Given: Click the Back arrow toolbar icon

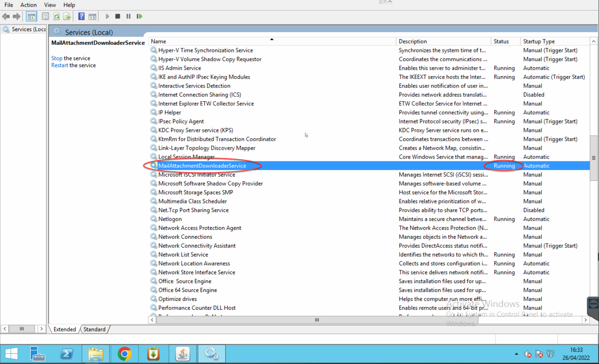Looking at the screenshot, I should (x=6, y=16).
